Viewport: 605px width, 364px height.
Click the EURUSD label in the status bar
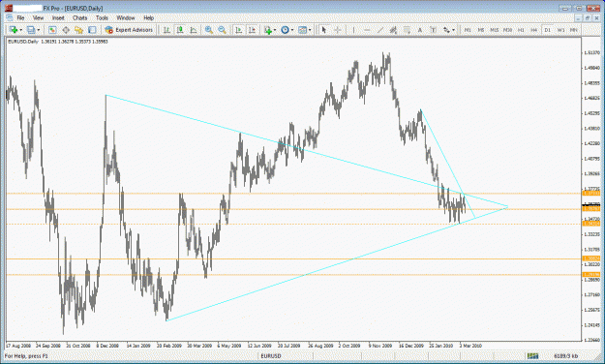tap(271, 356)
